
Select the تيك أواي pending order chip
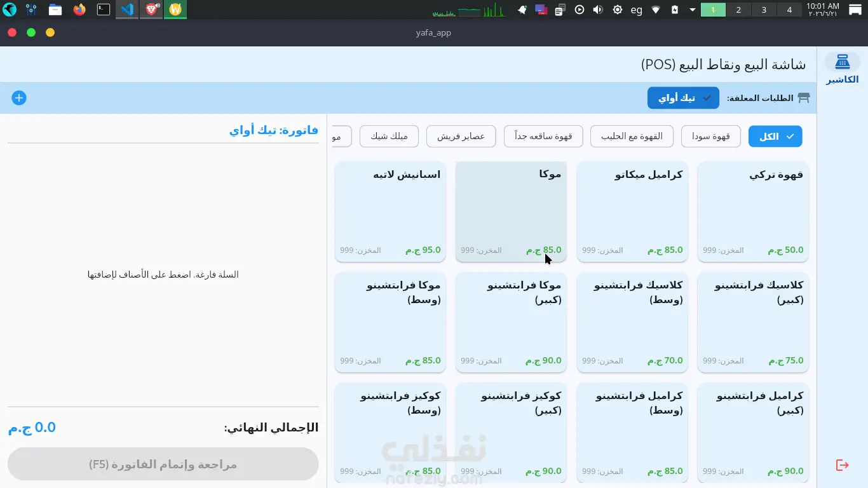tap(683, 98)
